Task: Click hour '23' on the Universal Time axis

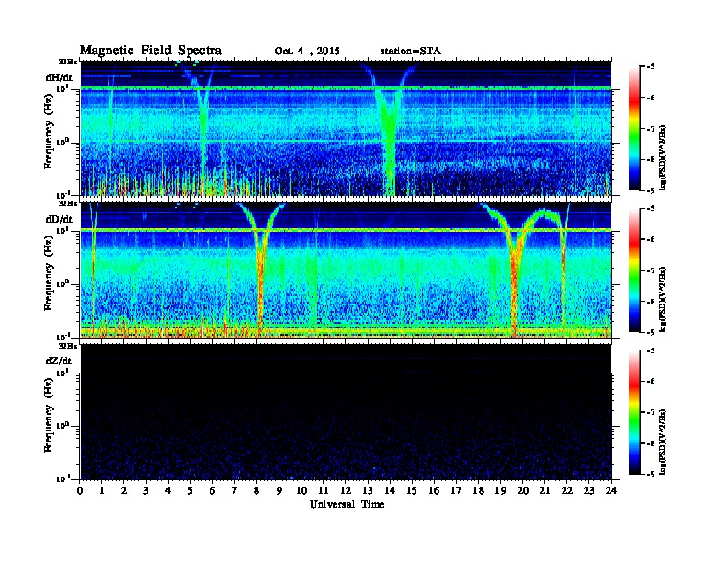Action: click(x=589, y=491)
